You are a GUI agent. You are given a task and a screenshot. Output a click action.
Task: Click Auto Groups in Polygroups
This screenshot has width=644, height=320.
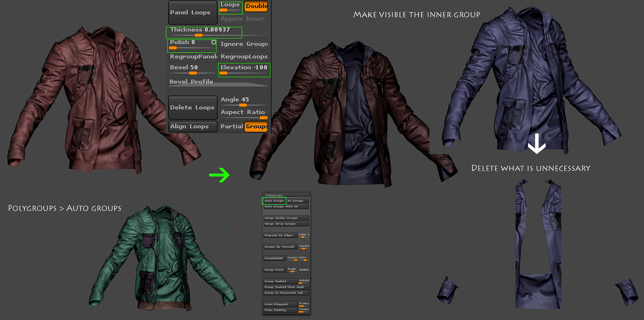click(274, 201)
